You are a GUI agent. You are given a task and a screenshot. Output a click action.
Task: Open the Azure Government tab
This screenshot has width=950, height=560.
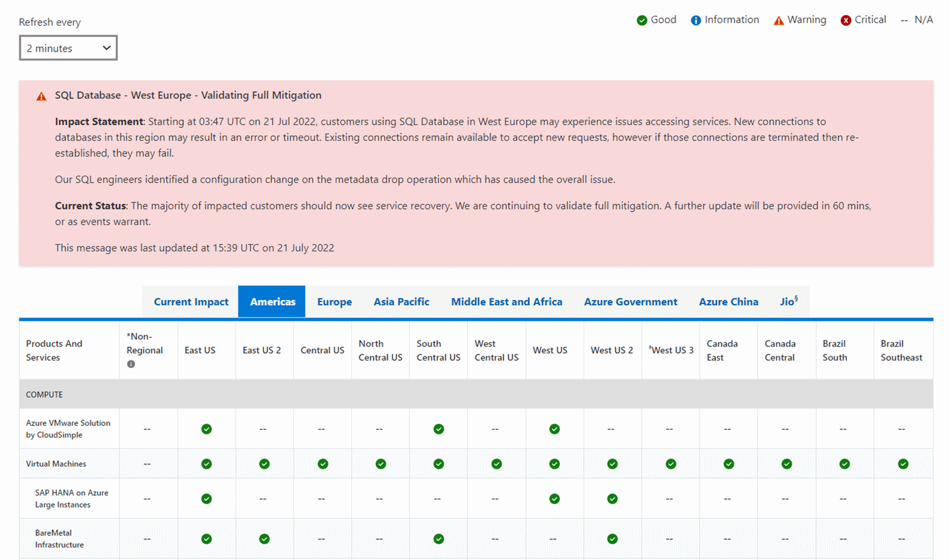point(630,302)
